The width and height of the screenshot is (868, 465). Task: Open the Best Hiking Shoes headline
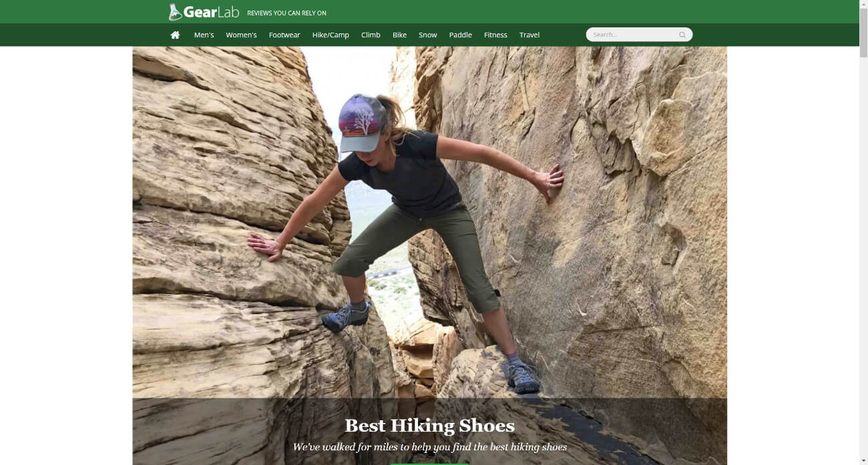point(429,426)
